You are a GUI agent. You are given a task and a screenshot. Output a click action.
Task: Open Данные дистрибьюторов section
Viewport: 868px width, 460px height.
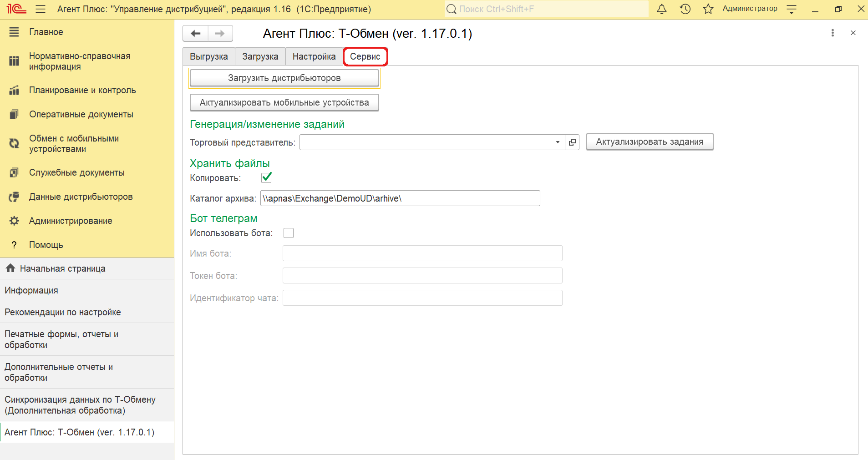click(81, 197)
